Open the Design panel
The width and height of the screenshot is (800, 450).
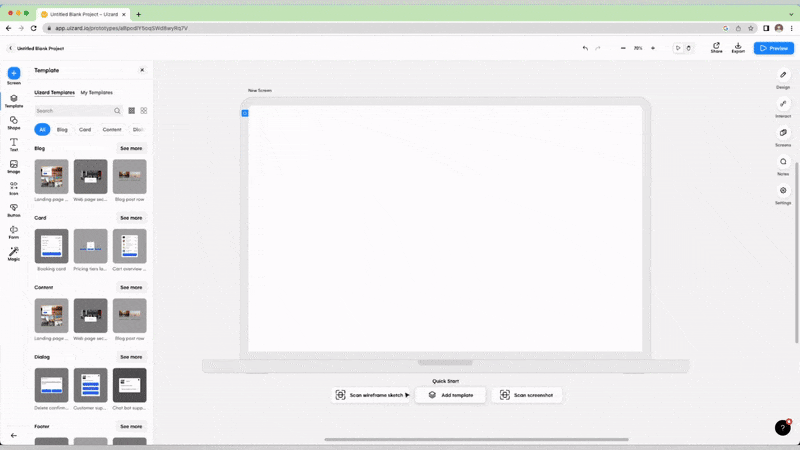(783, 76)
